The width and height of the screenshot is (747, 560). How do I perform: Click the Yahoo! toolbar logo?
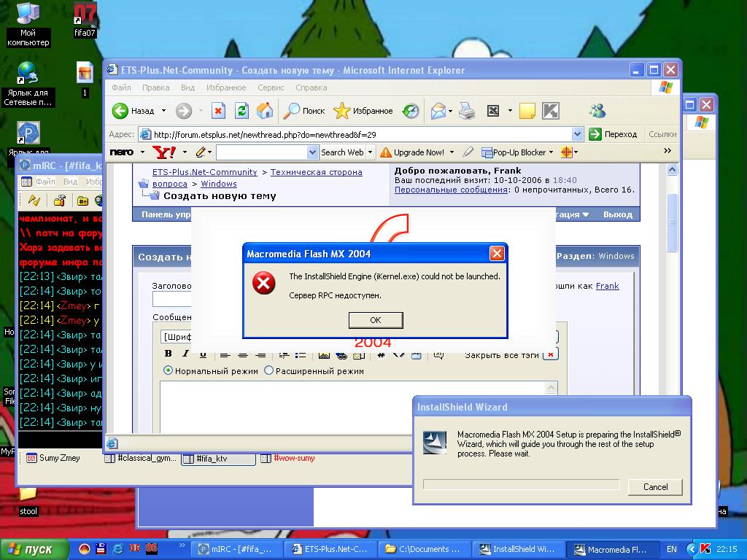tap(163, 152)
